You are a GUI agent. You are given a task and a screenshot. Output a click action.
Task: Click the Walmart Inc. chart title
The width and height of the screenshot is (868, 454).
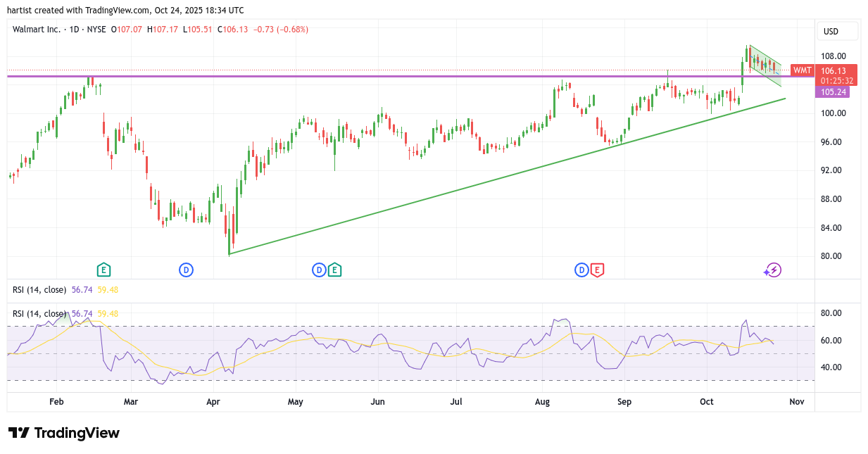[37, 30]
